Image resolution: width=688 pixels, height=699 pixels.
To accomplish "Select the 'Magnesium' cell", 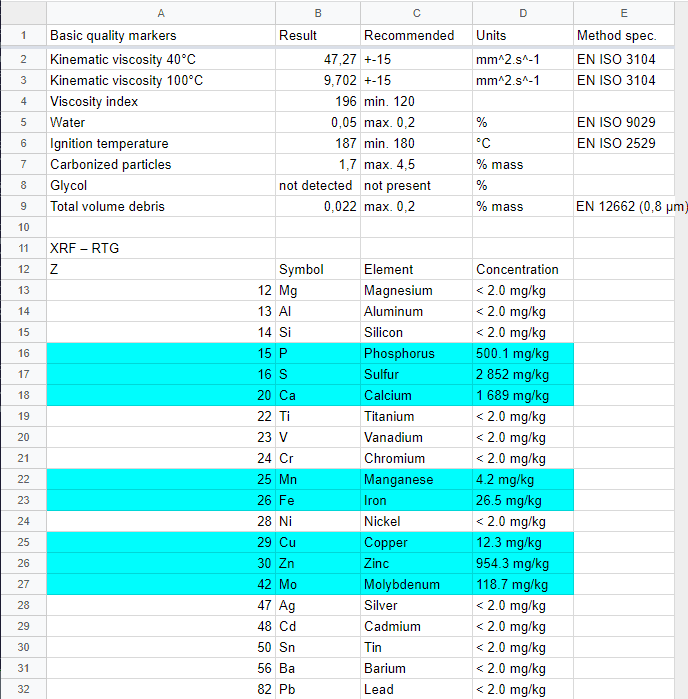I will tap(416, 290).
